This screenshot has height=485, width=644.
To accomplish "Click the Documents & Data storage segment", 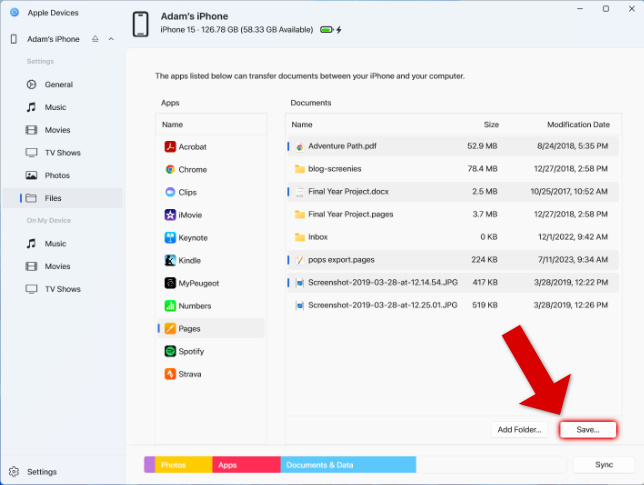I will pyautogui.click(x=348, y=465).
